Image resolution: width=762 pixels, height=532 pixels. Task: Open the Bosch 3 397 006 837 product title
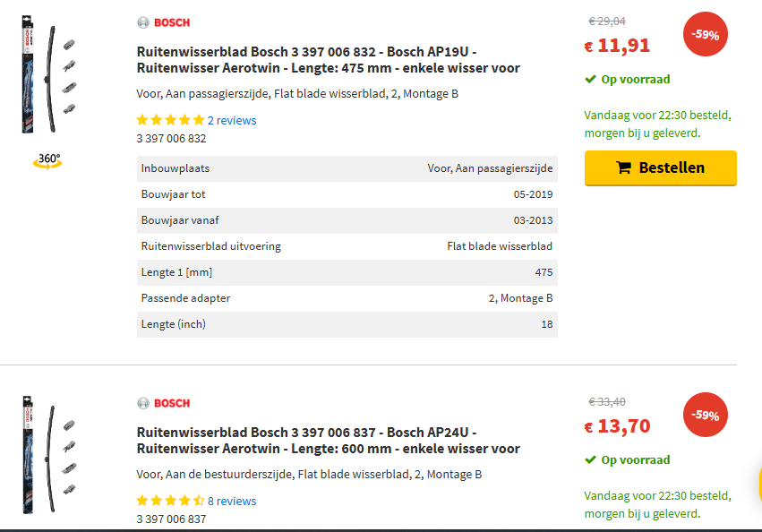tap(328, 441)
